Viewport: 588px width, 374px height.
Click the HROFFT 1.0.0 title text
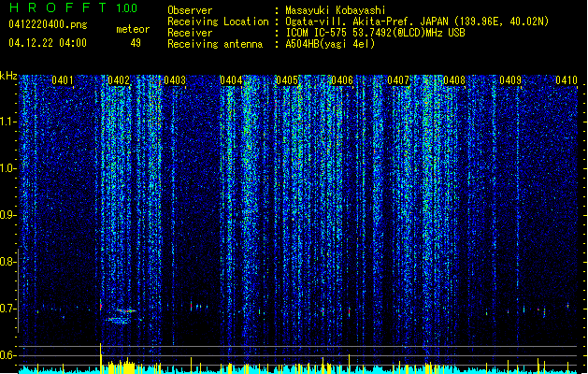74,7
